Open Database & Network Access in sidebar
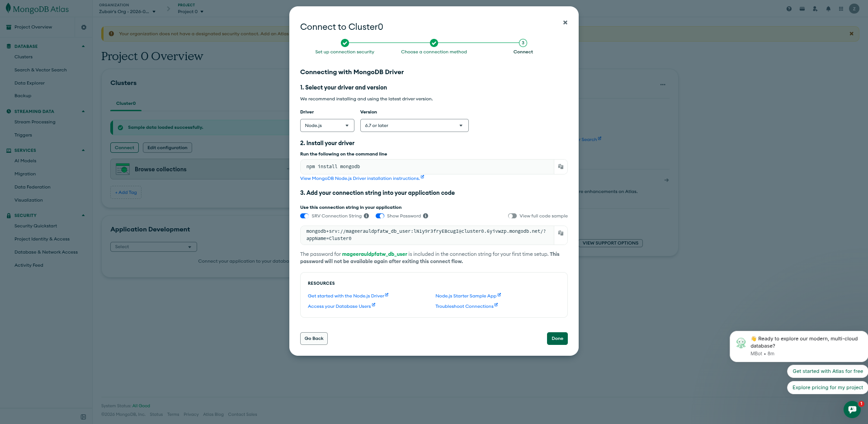The width and height of the screenshot is (868, 424). [x=46, y=252]
